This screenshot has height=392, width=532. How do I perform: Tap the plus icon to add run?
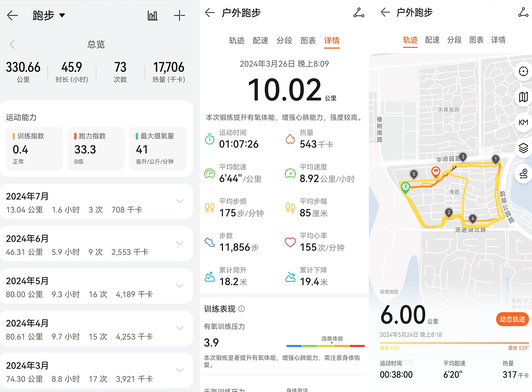click(180, 16)
